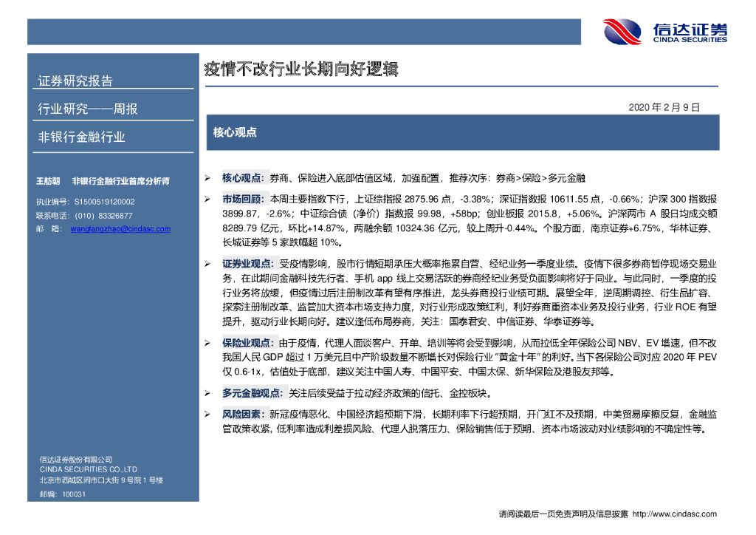Click the text 南京证券+6.75%
This screenshot has width=756, height=535.
pyautogui.click(x=626, y=228)
